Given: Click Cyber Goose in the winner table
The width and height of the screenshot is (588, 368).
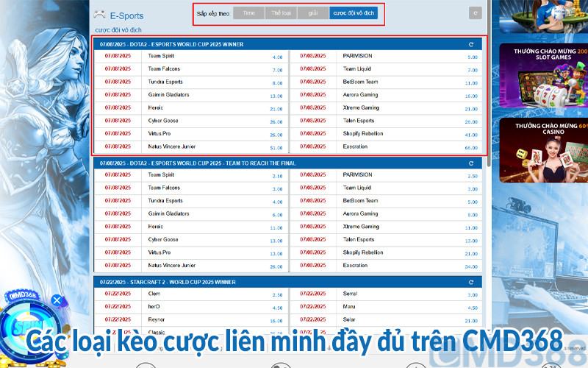Looking at the screenshot, I should pos(162,121).
